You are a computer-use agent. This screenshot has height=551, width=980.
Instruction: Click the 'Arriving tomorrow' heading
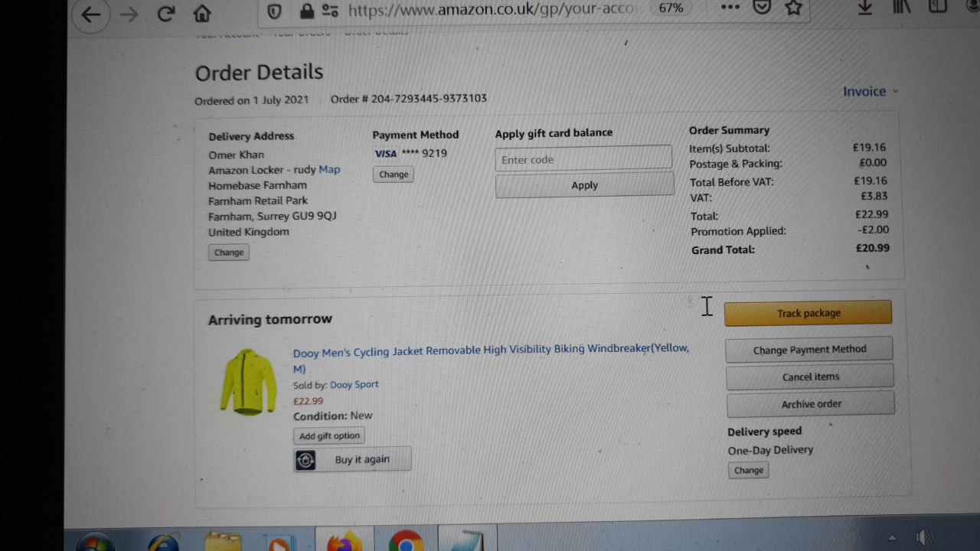click(x=270, y=319)
